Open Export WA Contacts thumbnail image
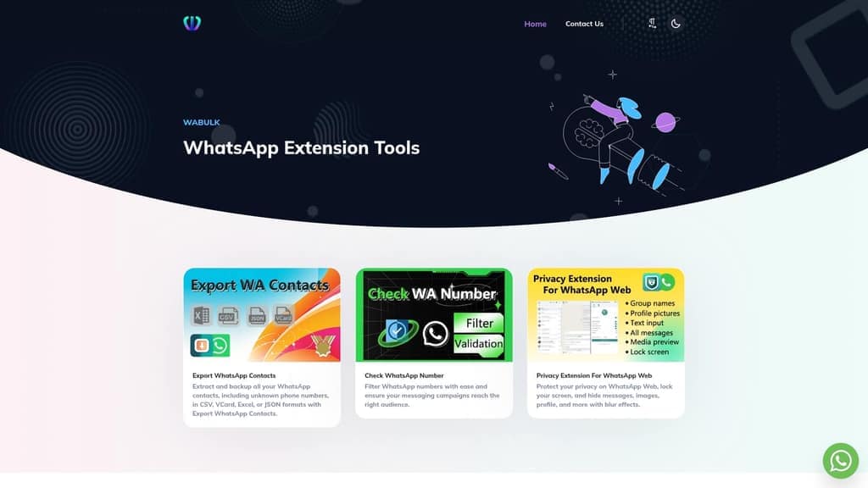This screenshot has height=488, width=868. pos(262,315)
